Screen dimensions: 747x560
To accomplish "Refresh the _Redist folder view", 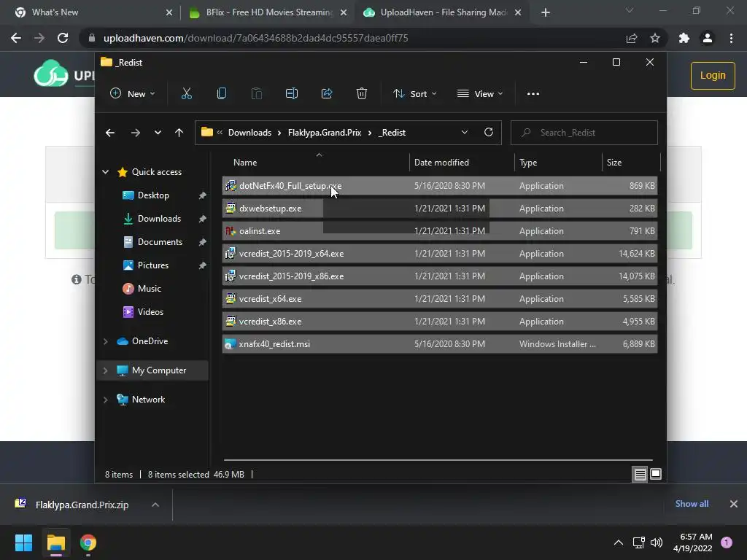I will pyautogui.click(x=488, y=133).
